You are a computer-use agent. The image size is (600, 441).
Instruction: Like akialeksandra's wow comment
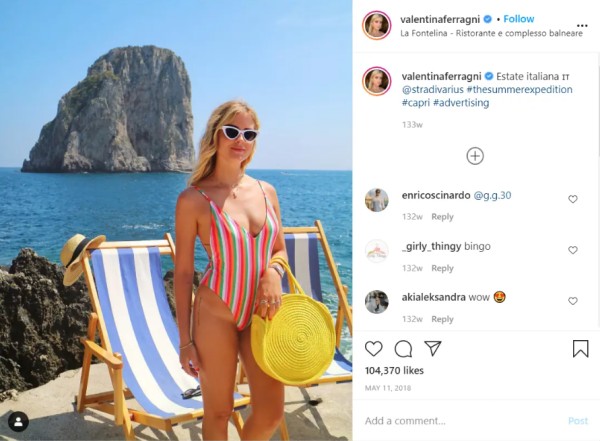click(x=572, y=301)
